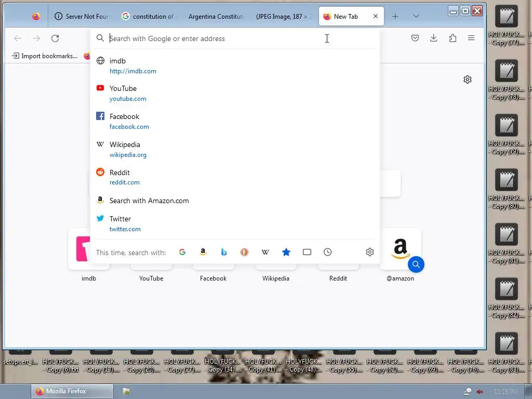Choose the imdb suggestion in dropdown
The width and height of the screenshot is (532, 399).
235,66
